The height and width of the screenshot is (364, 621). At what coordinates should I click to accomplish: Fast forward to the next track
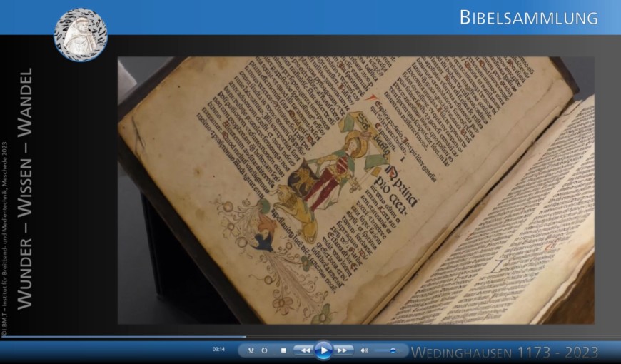(x=343, y=350)
